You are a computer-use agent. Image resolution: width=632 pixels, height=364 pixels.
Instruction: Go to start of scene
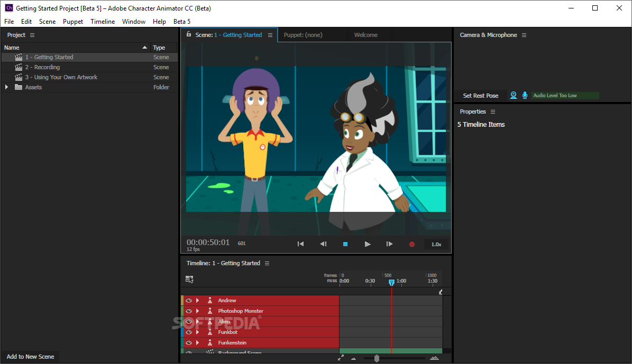[x=301, y=244]
